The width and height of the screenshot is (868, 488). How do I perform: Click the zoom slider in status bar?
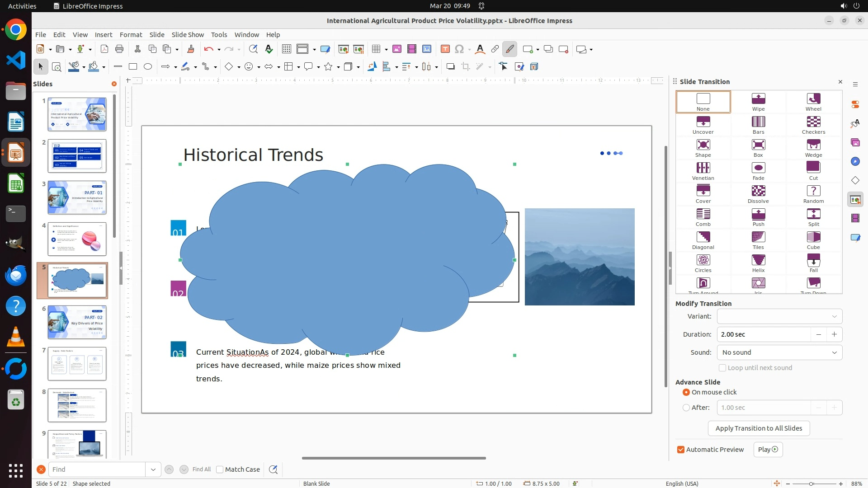(811, 484)
